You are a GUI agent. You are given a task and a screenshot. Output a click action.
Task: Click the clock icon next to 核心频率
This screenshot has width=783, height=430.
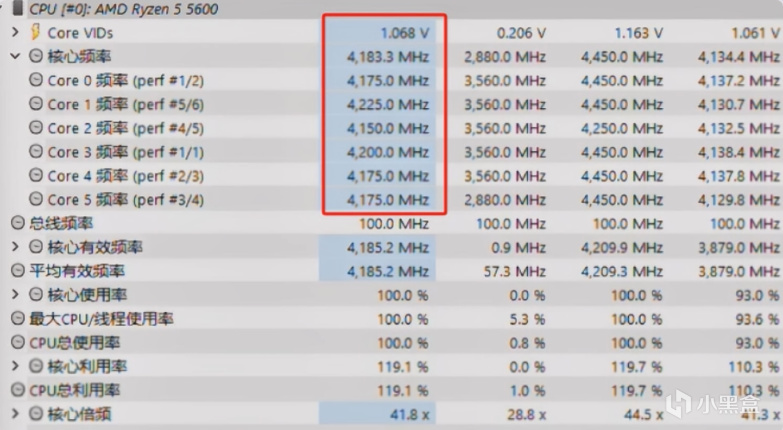[36, 56]
